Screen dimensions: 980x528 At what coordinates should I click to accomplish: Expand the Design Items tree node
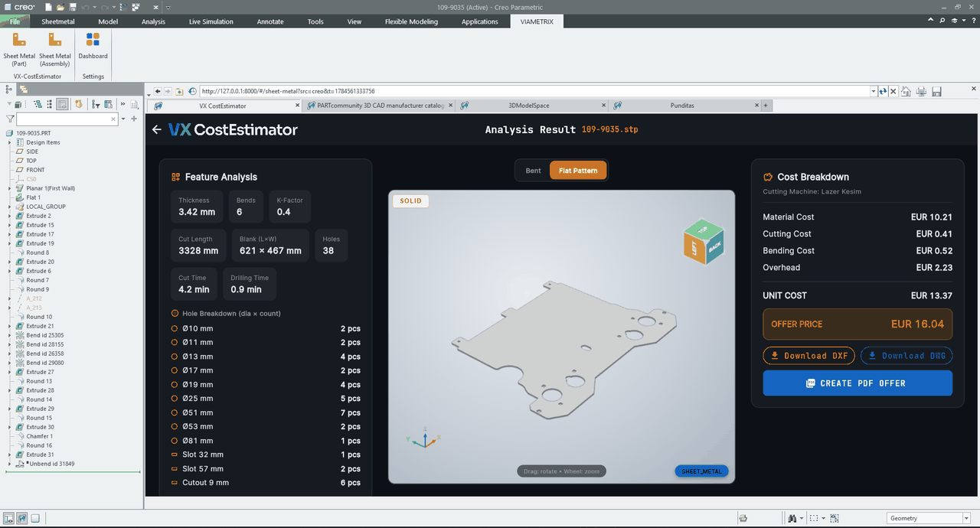10,142
